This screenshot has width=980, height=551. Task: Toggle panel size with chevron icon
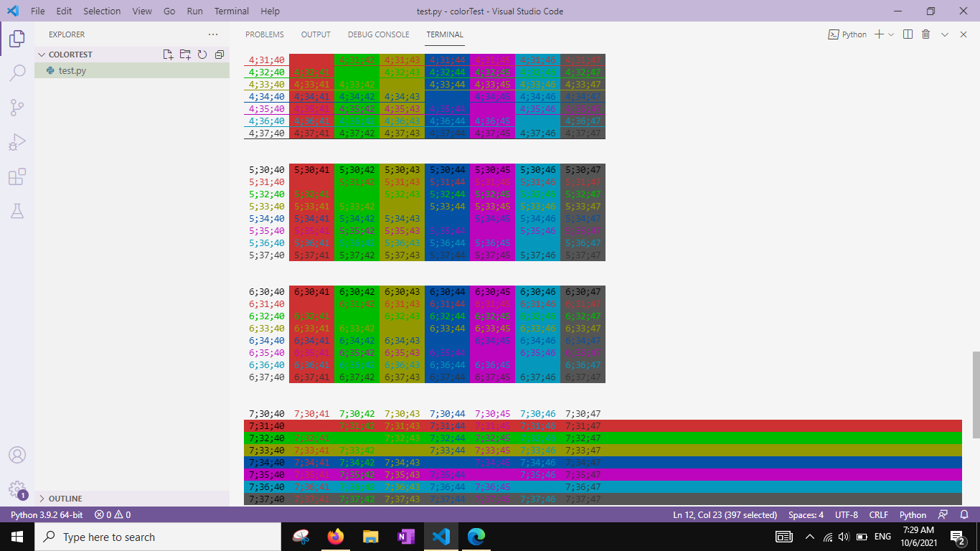pos(945,34)
